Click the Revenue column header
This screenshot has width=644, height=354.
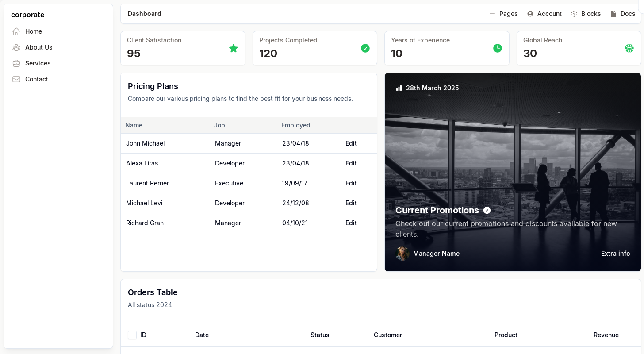click(606, 335)
